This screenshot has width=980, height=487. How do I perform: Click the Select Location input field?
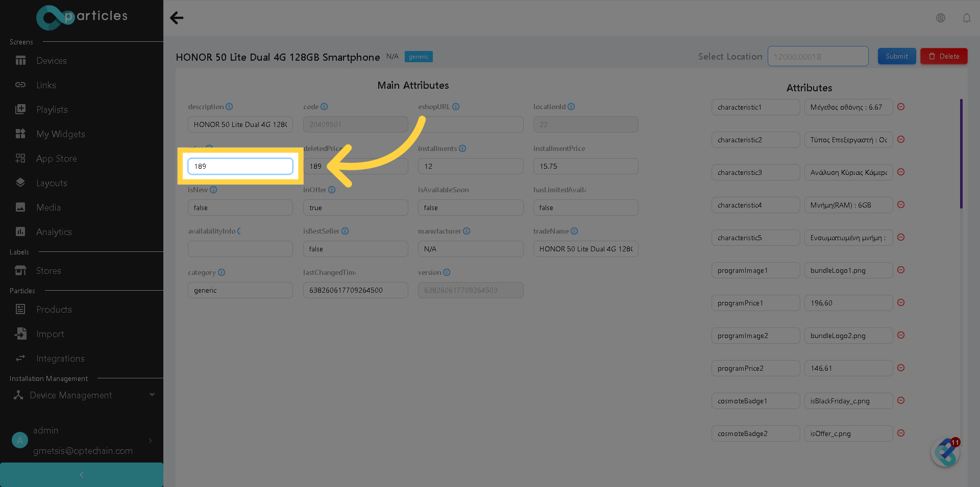click(818, 56)
